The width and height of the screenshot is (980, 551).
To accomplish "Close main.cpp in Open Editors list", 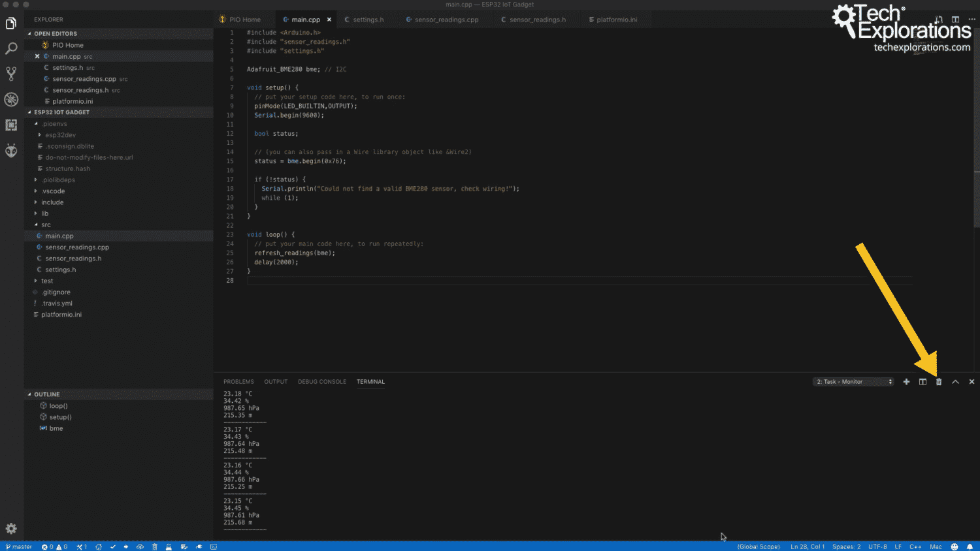I will pyautogui.click(x=37, y=56).
